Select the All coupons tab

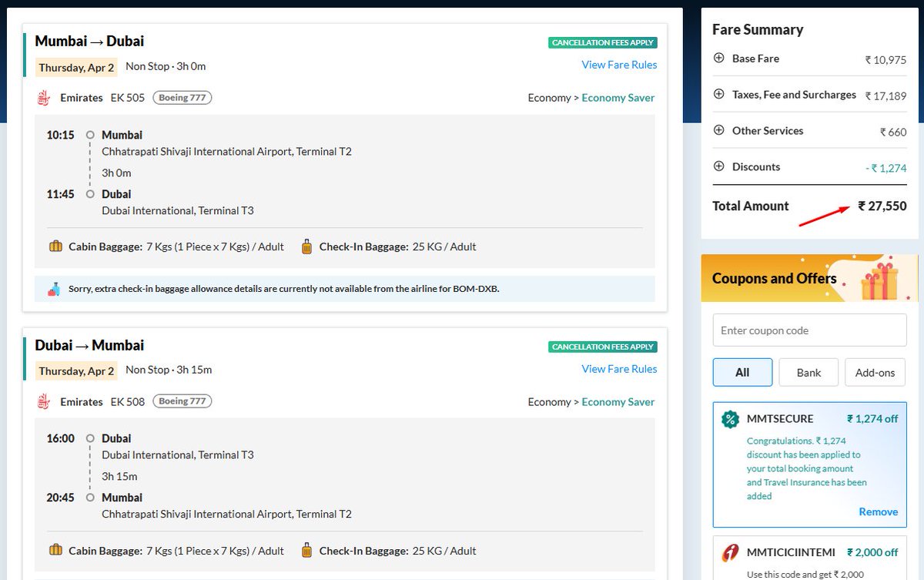click(742, 372)
